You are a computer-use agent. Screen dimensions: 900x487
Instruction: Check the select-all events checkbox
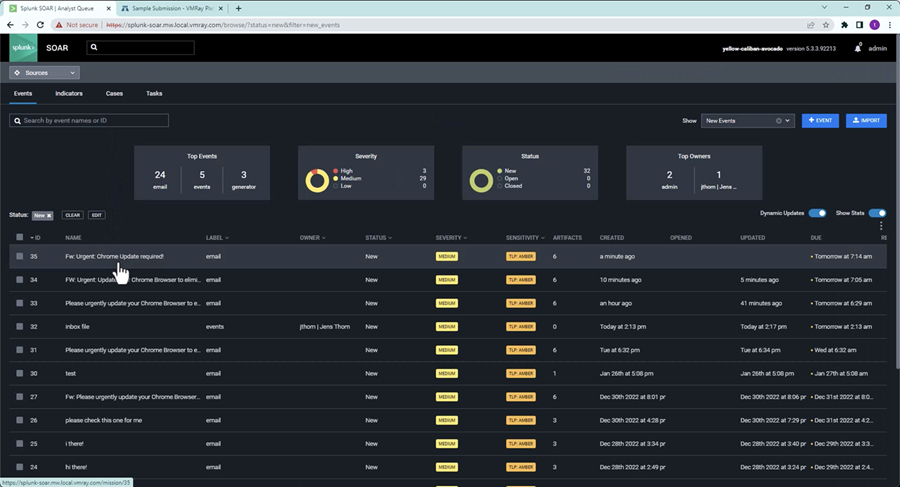[20, 237]
